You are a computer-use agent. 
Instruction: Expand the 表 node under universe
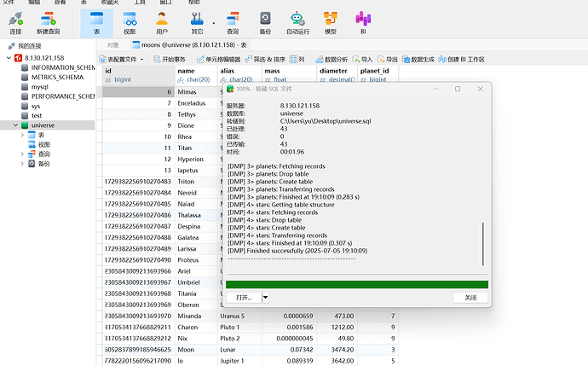coord(22,135)
